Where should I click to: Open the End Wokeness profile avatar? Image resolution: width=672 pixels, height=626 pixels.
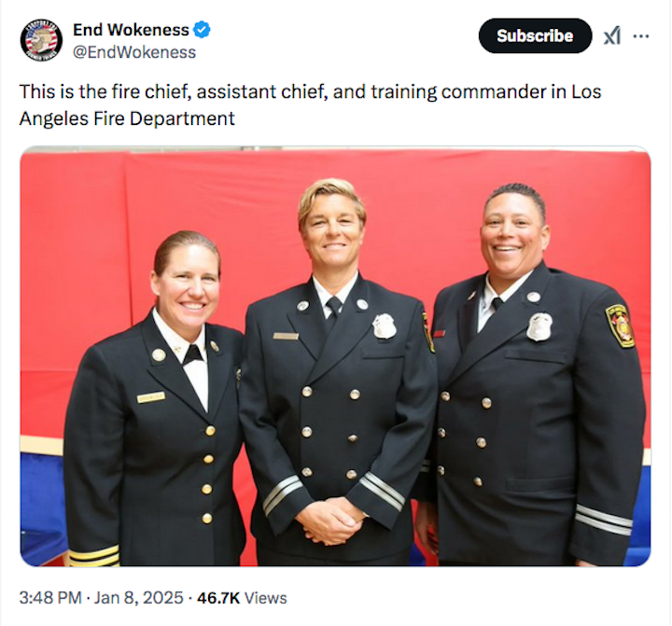pyautogui.click(x=41, y=40)
